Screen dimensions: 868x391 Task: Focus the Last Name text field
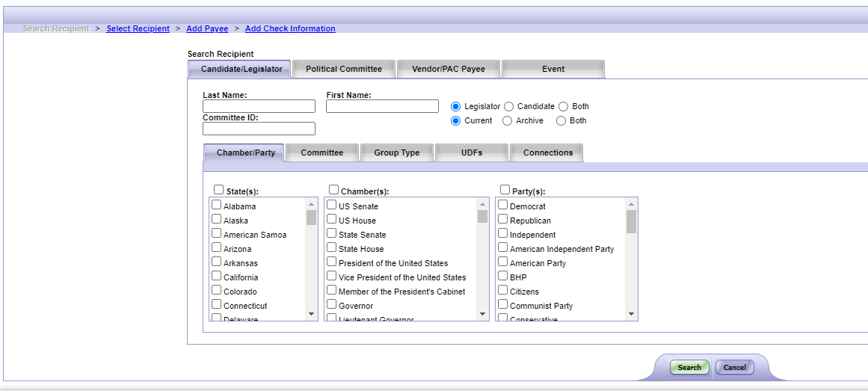click(259, 106)
